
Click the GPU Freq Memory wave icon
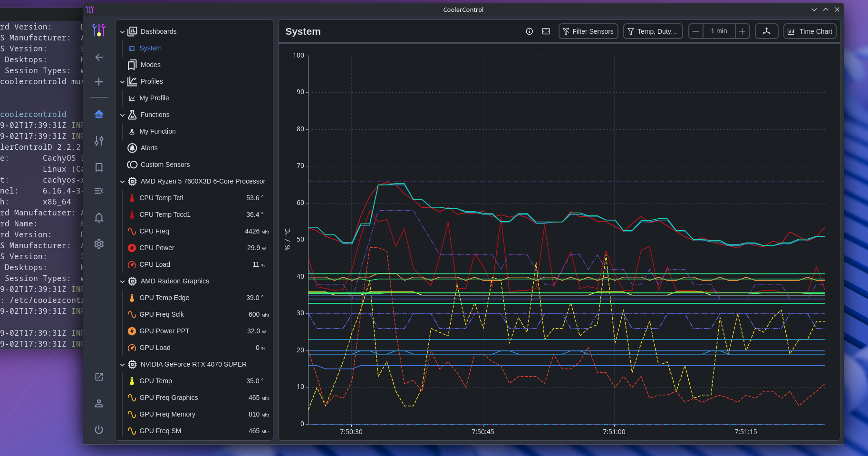coord(132,414)
